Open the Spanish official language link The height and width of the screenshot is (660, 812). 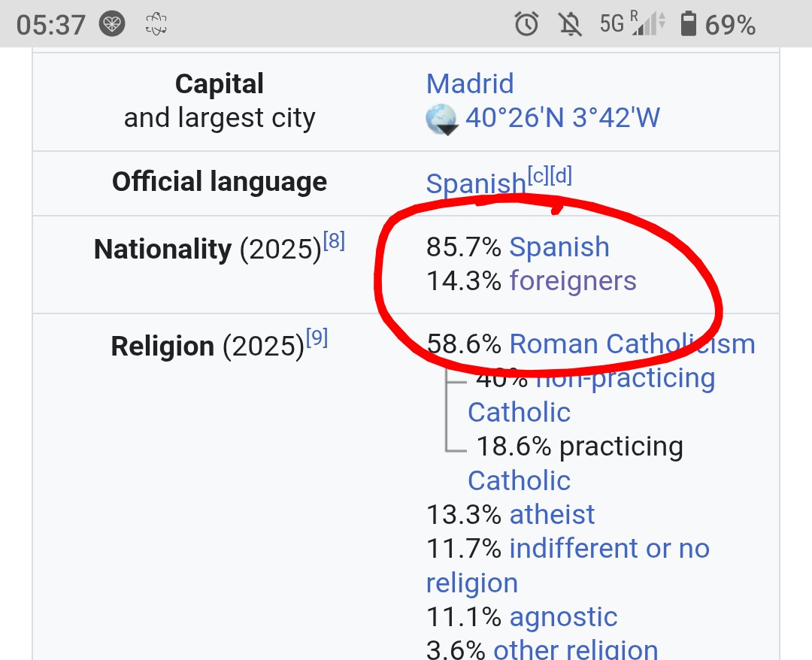(476, 183)
